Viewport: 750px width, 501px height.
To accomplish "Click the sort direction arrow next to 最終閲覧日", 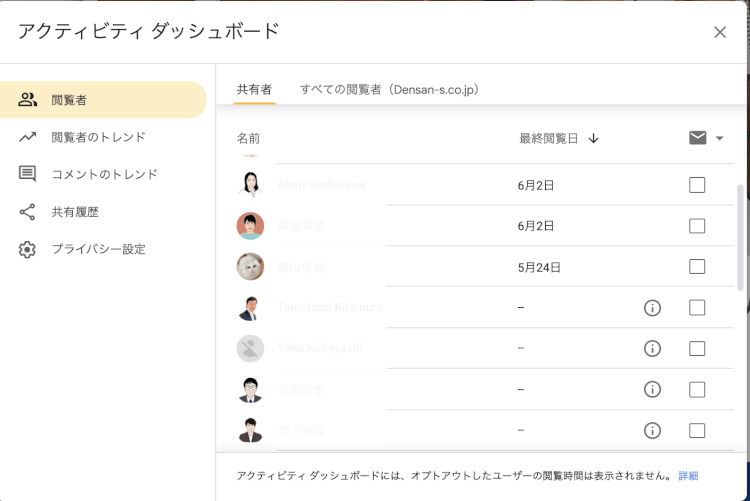I will click(x=594, y=139).
